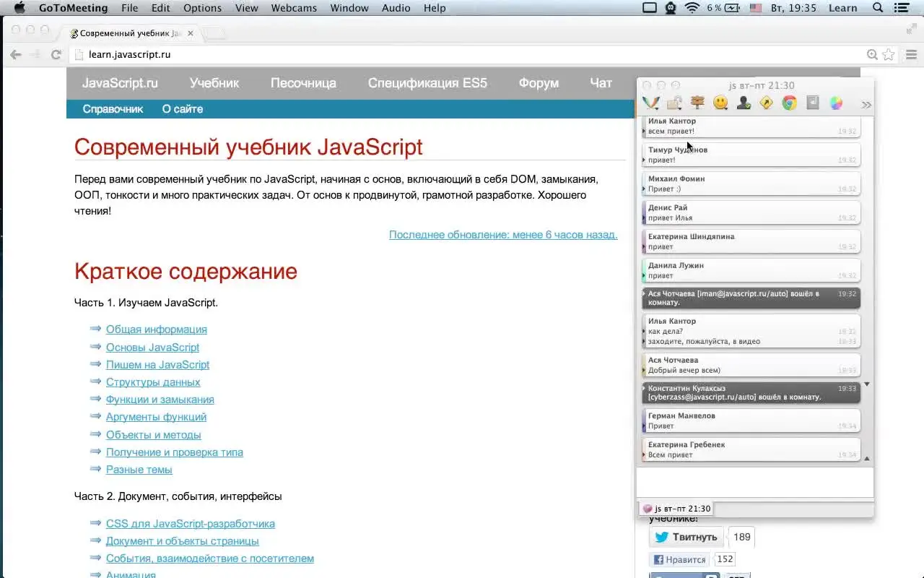This screenshot has height=578, width=924.
Task: Open Спецификация ES5 navigation link
Action: (x=427, y=83)
